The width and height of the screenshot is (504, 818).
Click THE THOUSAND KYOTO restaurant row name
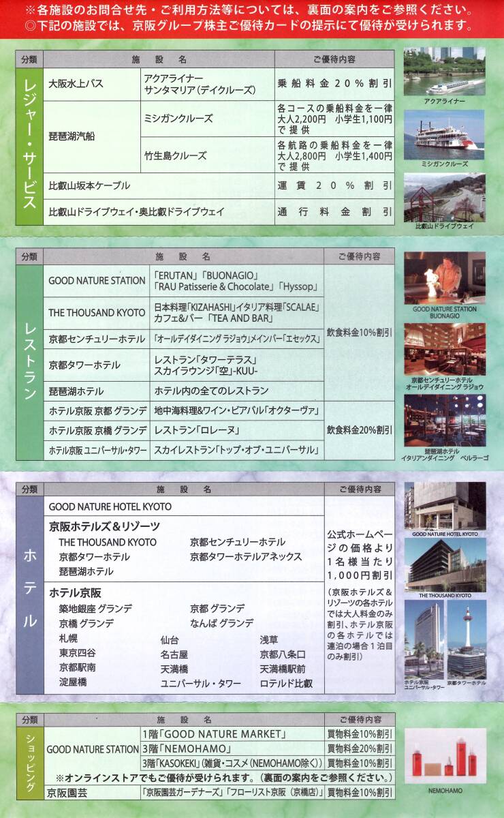click(x=97, y=313)
